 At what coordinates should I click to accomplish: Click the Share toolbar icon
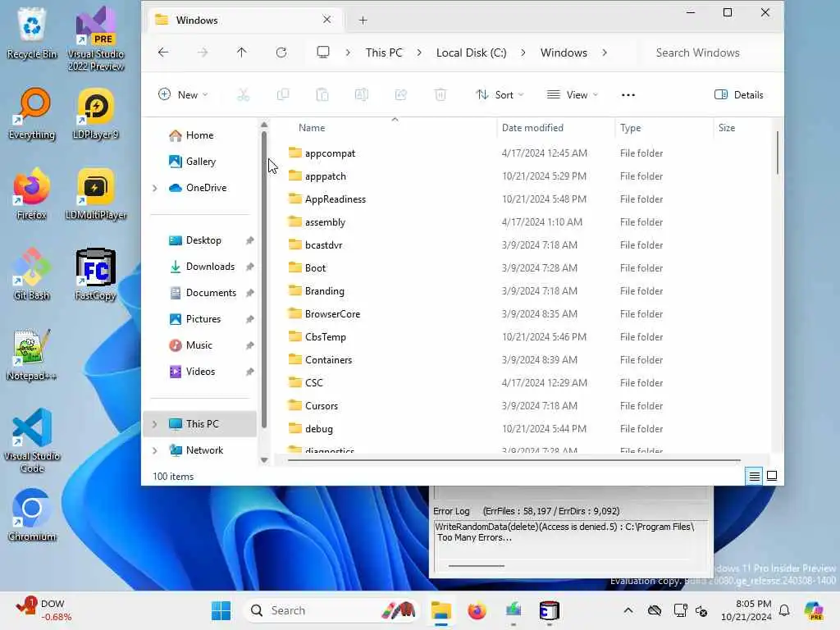coord(400,95)
